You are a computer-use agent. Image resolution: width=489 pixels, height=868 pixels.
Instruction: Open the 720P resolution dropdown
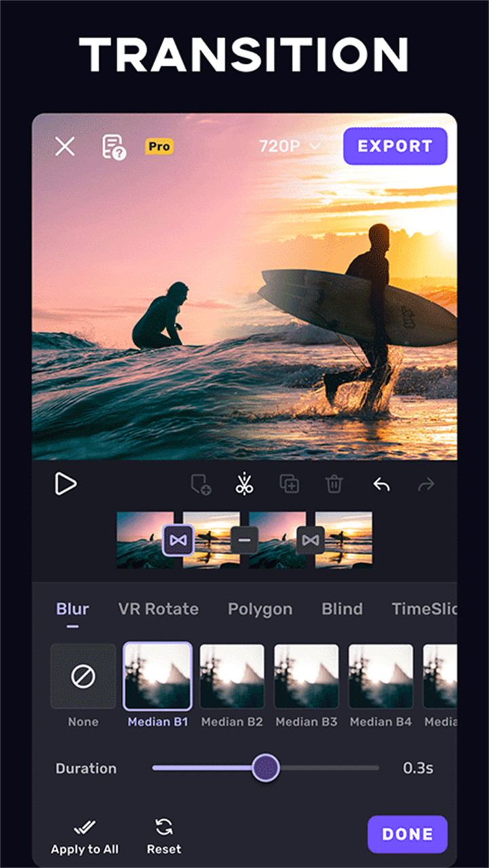tap(289, 146)
